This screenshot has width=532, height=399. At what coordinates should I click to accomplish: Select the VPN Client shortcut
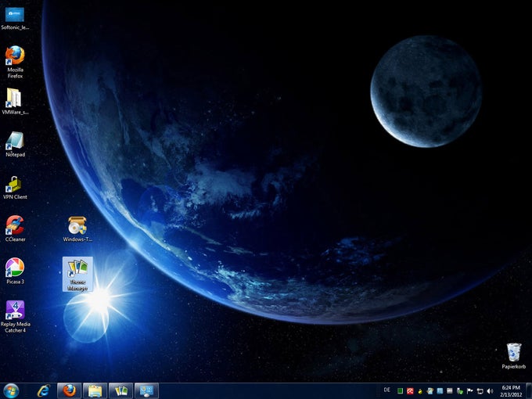[x=15, y=187]
